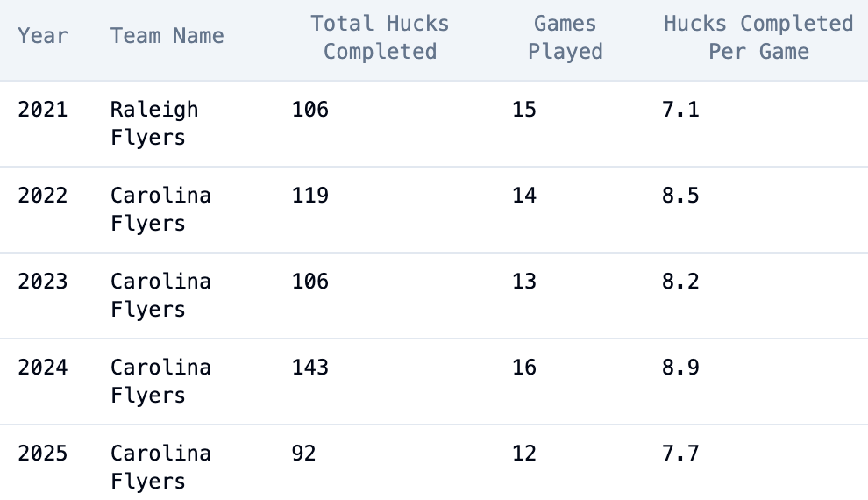Select the Hucks Completed Per Game header
This screenshot has height=500, width=868.
point(758,38)
